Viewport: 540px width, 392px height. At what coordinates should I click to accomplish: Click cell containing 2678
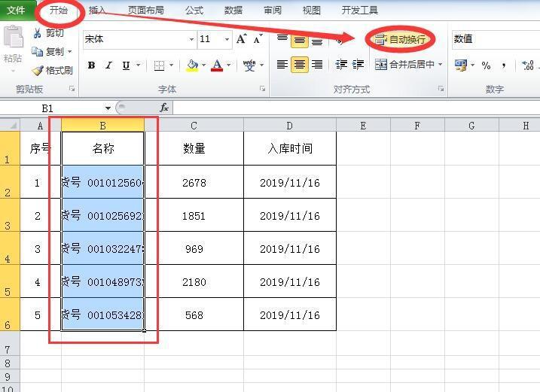pyautogui.click(x=194, y=182)
